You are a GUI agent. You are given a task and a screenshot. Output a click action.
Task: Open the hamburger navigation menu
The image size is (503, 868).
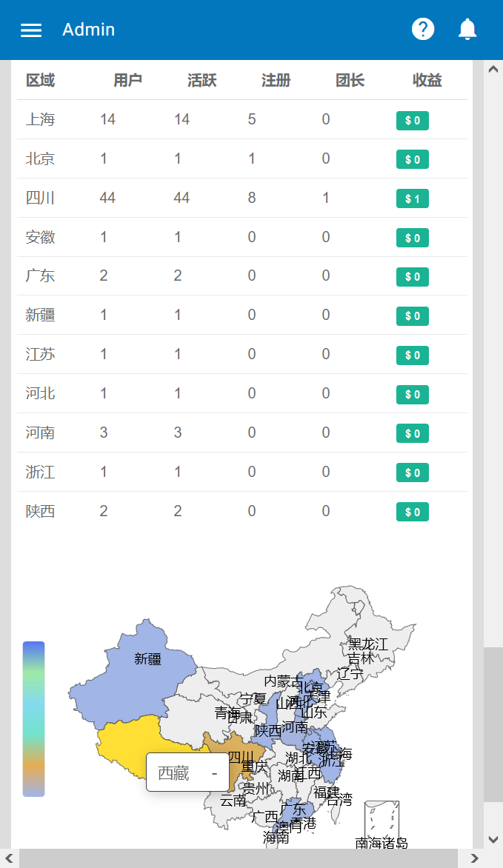tap(31, 30)
